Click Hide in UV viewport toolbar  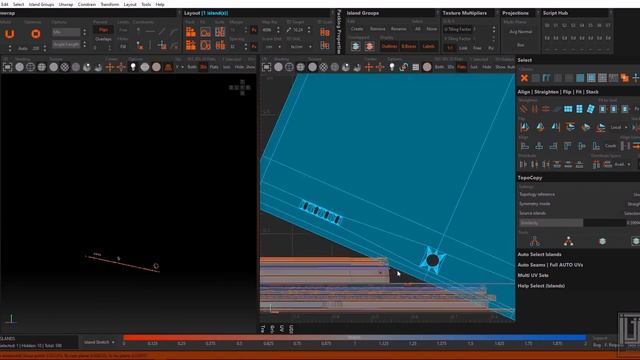click(x=487, y=67)
